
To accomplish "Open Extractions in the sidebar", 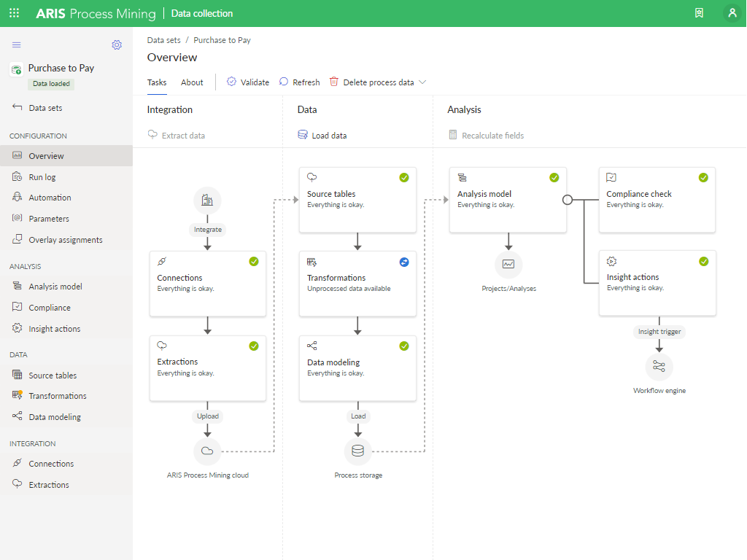I will [x=66, y=484].
